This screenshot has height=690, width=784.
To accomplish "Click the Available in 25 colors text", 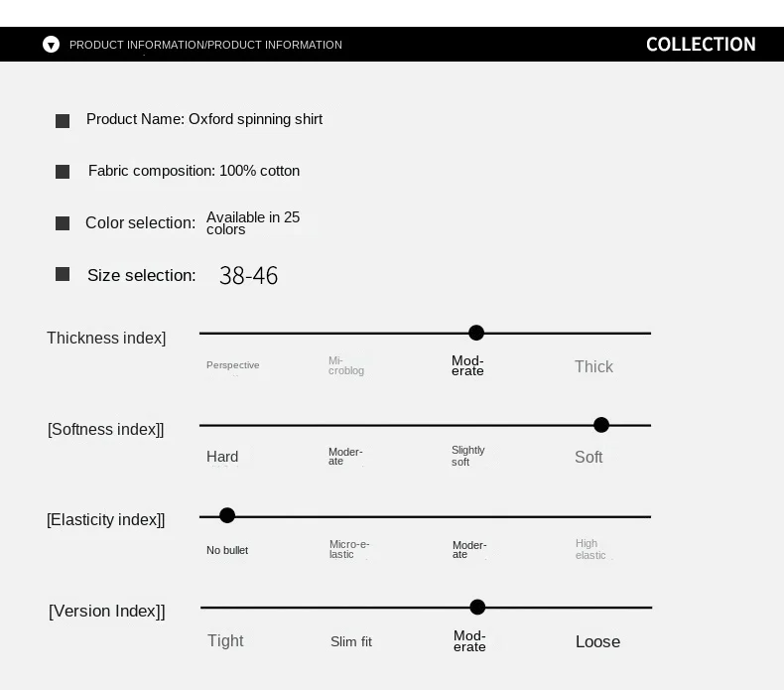I will pyautogui.click(x=253, y=223).
